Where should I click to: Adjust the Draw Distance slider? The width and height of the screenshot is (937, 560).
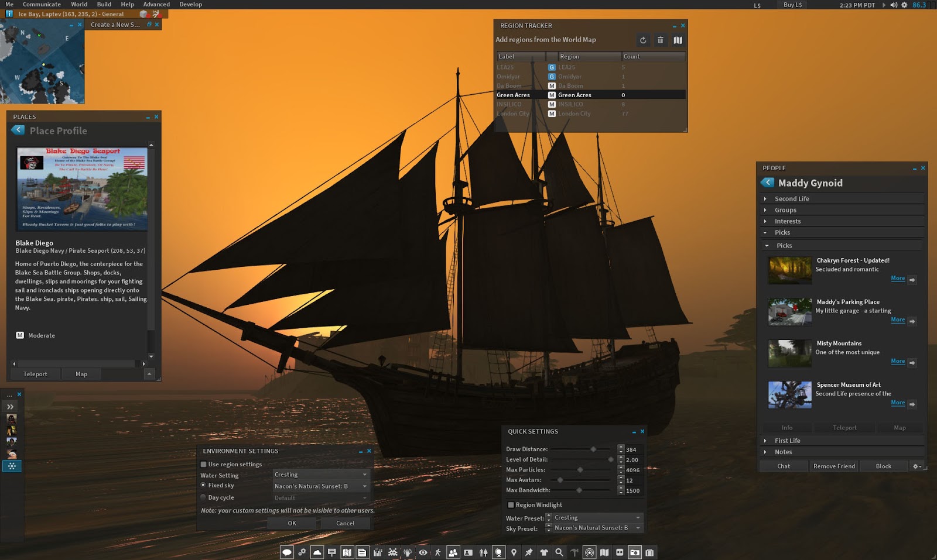point(593,449)
